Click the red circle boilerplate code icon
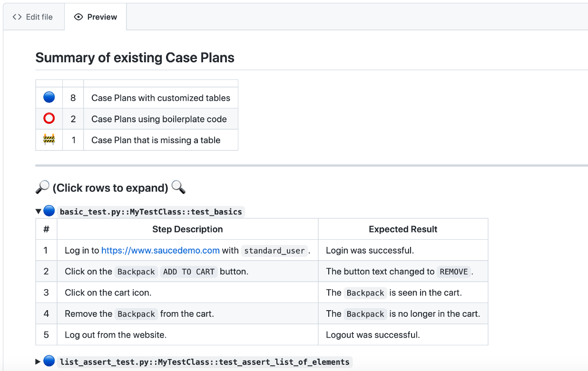588x371 pixels. coord(48,118)
